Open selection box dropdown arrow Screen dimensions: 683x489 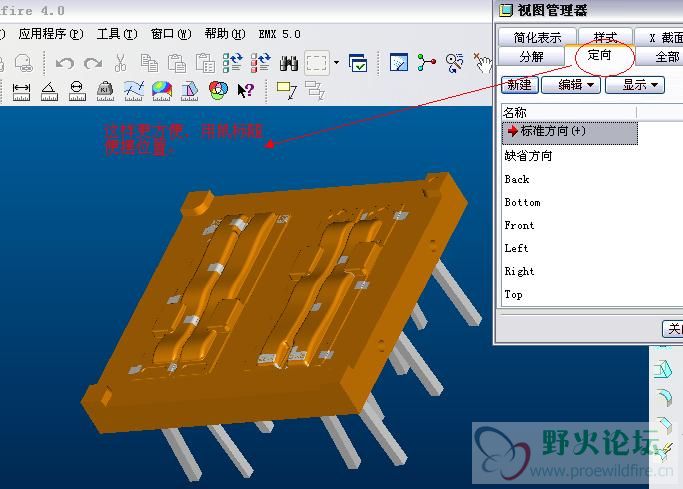tap(336, 63)
